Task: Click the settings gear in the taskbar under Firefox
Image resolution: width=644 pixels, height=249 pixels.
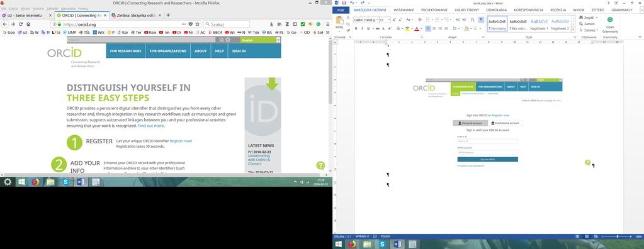Action: pos(8,182)
